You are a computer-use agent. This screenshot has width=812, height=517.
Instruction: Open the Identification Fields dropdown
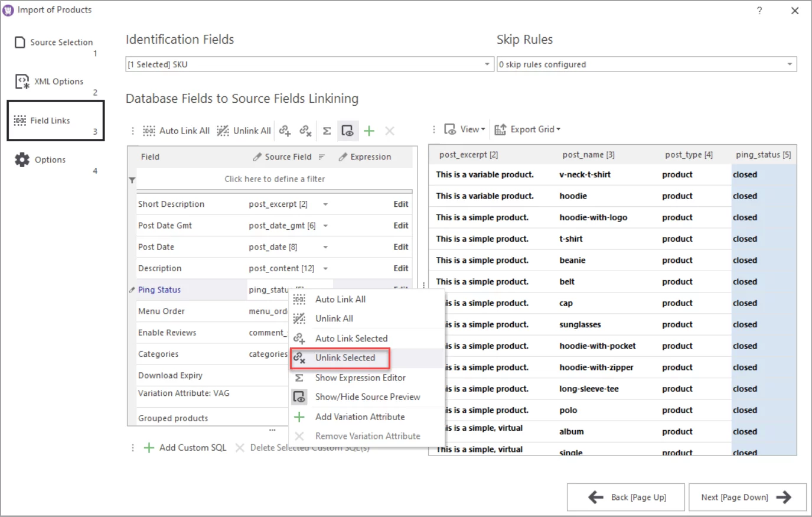[x=488, y=64]
